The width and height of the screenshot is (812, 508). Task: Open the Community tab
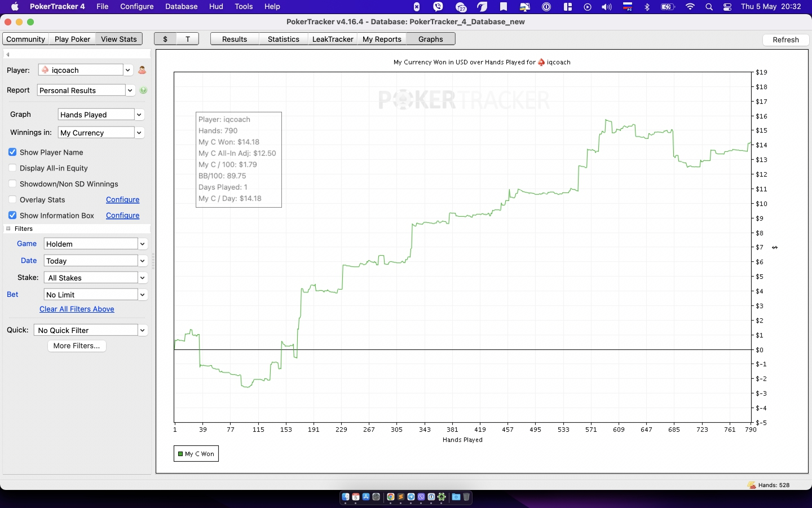(25, 39)
